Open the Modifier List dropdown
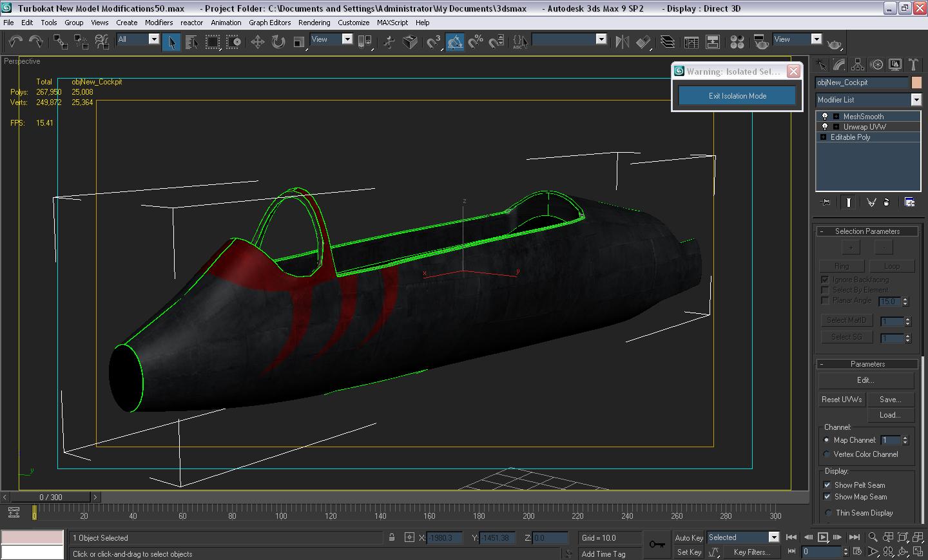Viewport: 928px width, 560px height. [x=917, y=100]
